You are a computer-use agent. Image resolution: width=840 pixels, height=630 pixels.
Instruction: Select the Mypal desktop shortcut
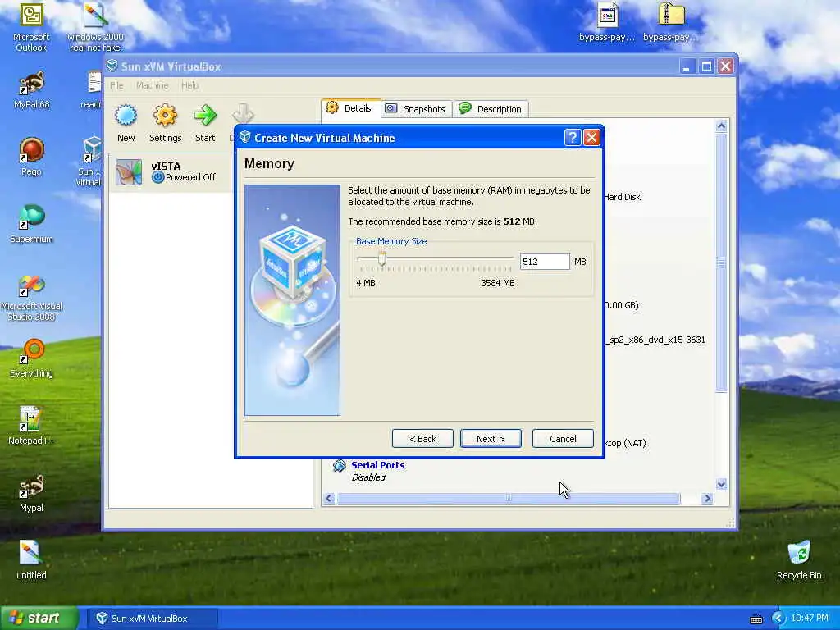pos(31,493)
